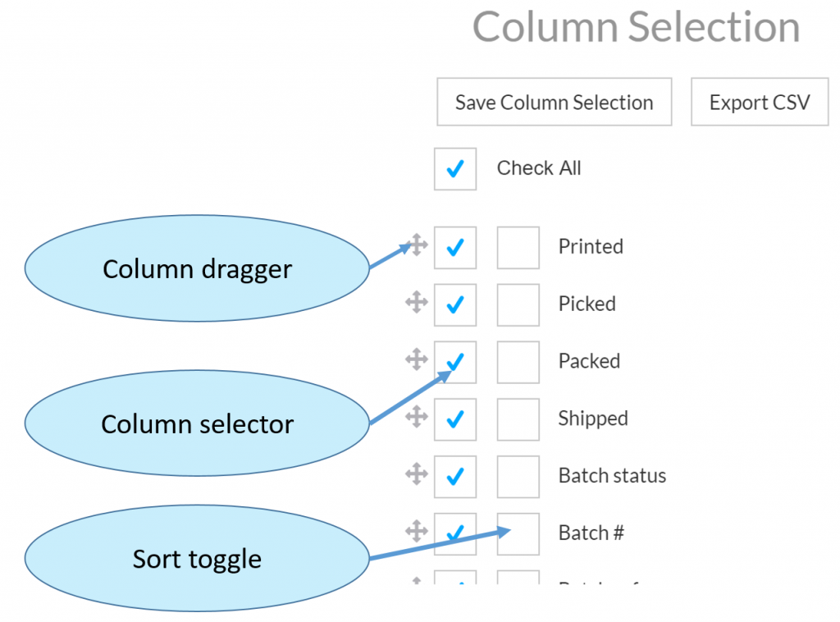Turn on sort toggle for Packed
The width and height of the screenshot is (840, 622).
(518, 362)
